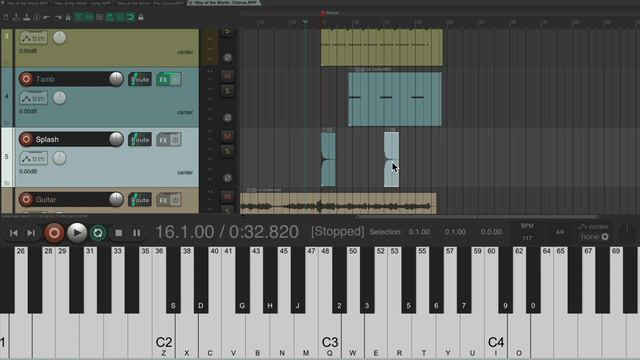The image size is (640, 360).
Task: Arm the Splash track for recording
Action: click(26, 139)
